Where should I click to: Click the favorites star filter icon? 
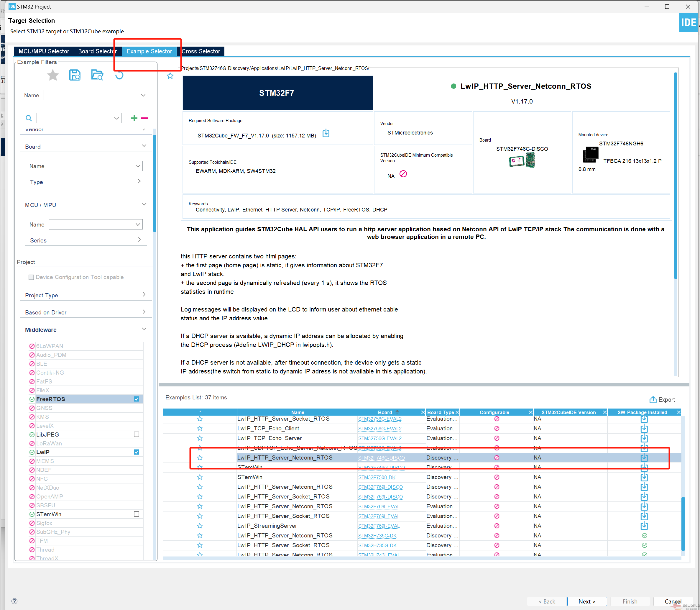tap(53, 75)
